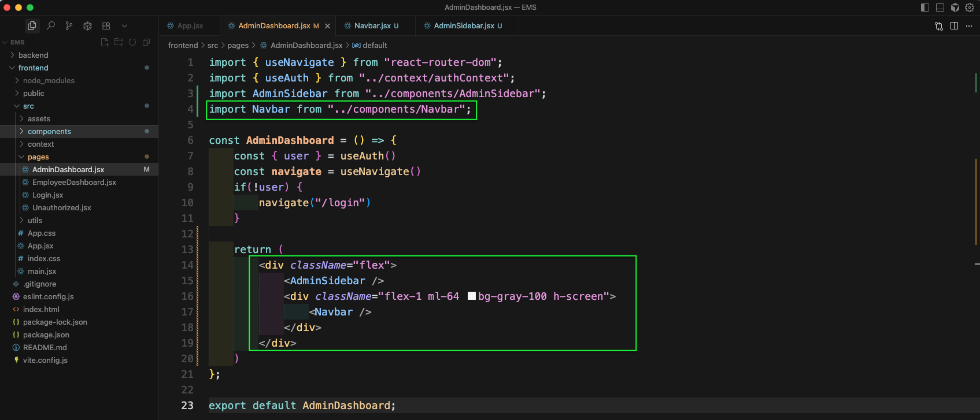Image resolution: width=980 pixels, height=420 pixels.
Task: Switch to the App.jsx tab
Action: coord(190,26)
